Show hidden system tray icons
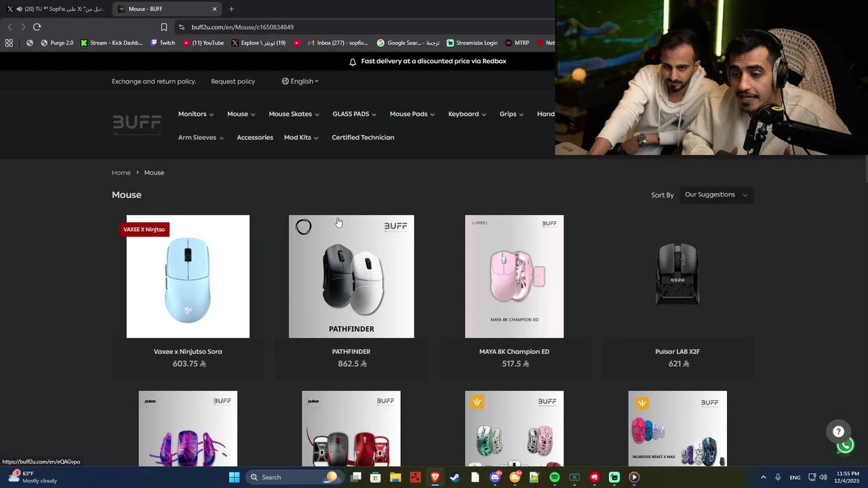Viewport: 868px width, 488px height. coord(763,477)
